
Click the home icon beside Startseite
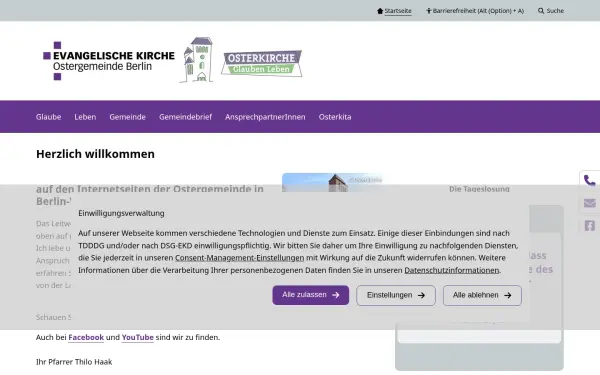coord(380,11)
